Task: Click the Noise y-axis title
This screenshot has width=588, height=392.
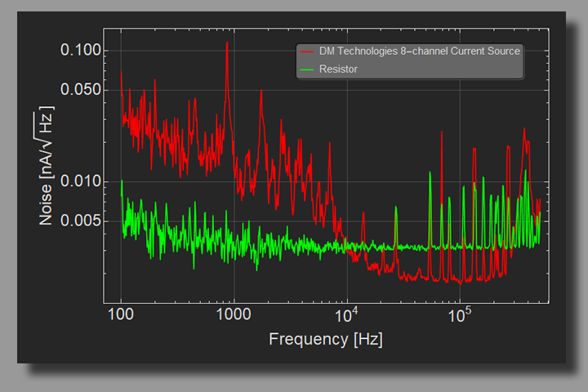Action: pos(47,166)
